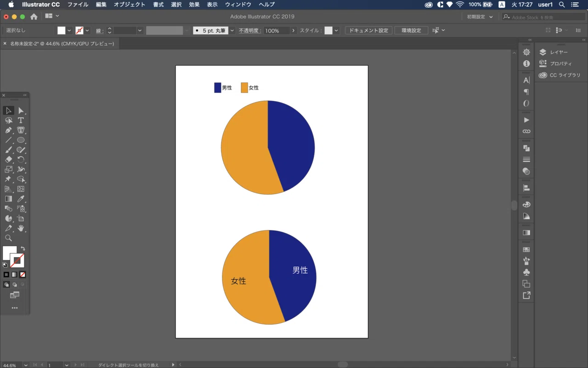Select the Direct Selection tool
Image resolution: width=588 pixels, height=368 pixels.
click(21, 110)
